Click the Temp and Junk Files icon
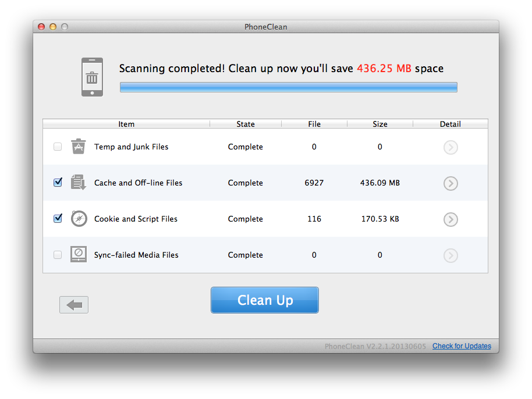This screenshot has width=532, height=399. [x=79, y=147]
